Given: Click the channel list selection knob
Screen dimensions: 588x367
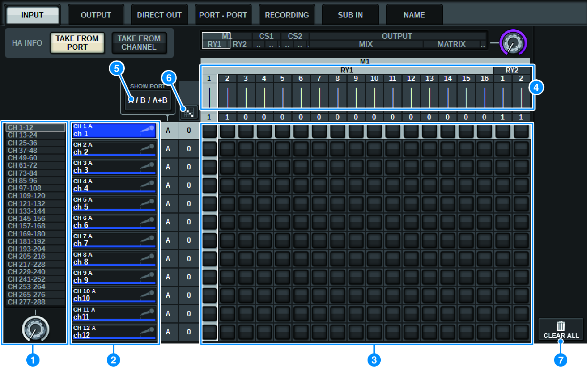Looking at the screenshot, I should [35, 329].
